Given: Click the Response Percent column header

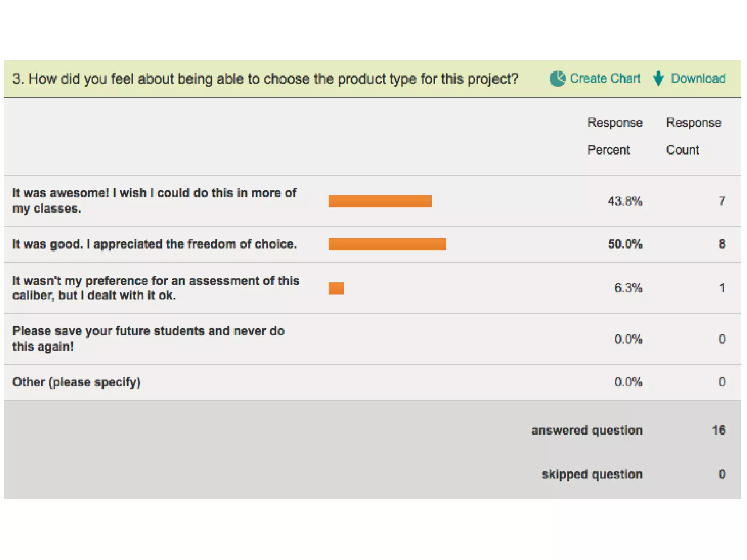Looking at the screenshot, I should point(615,136).
